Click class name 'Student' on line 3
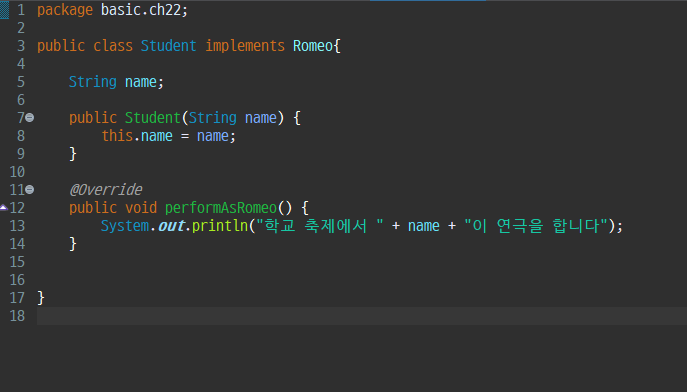 click(x=169, y=46)
